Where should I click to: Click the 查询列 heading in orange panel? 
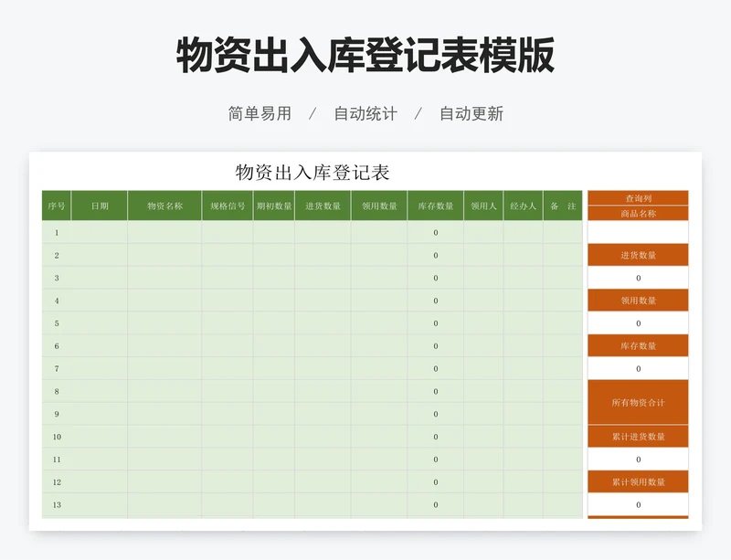[638, 198]
